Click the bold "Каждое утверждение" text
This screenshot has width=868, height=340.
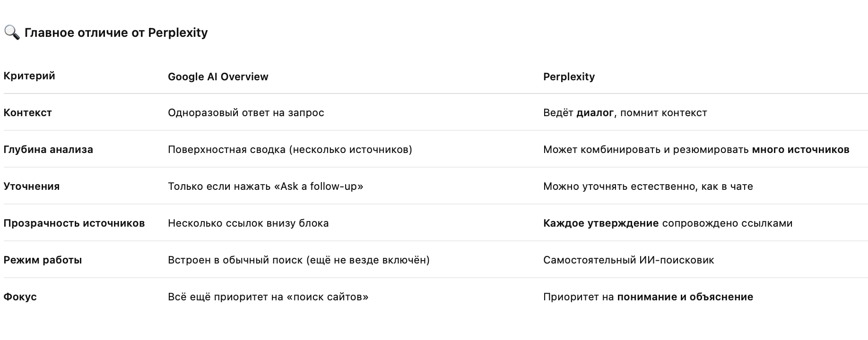coord(600,223)
